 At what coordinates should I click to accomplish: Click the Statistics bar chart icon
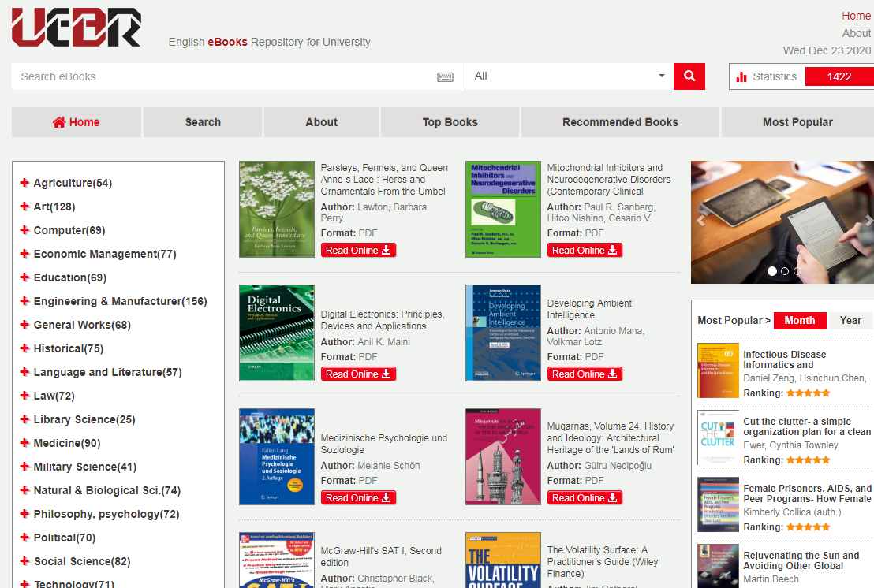(741, 76)
